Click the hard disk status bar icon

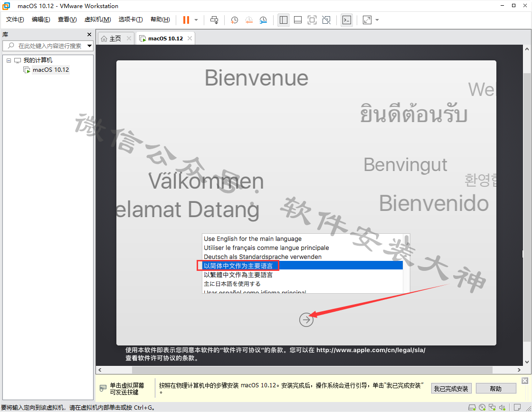pyautogui.click(x=472, y=407)
